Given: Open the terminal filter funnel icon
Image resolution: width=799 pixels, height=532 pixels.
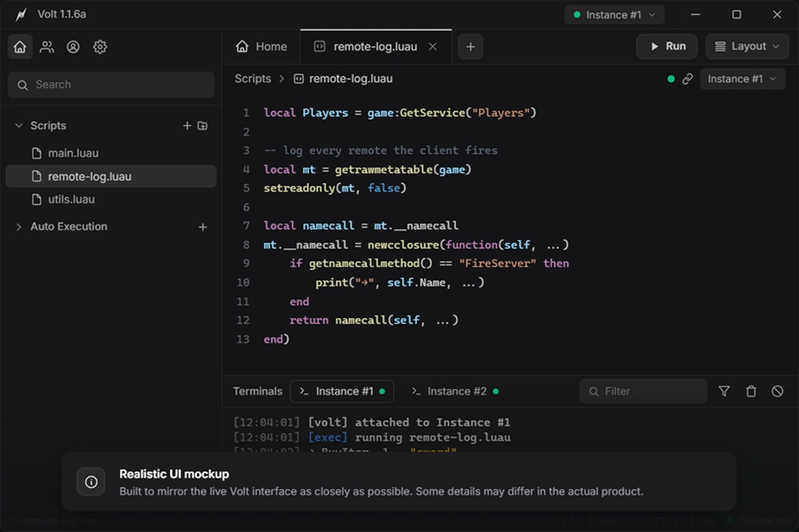Looking at the screenshot, I should tap(724, 391).
